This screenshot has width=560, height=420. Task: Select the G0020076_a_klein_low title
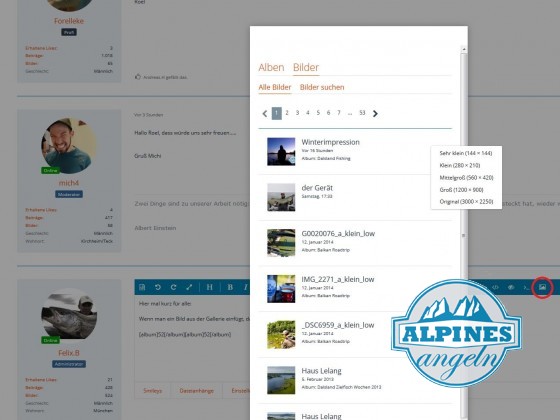pos(338,234)
